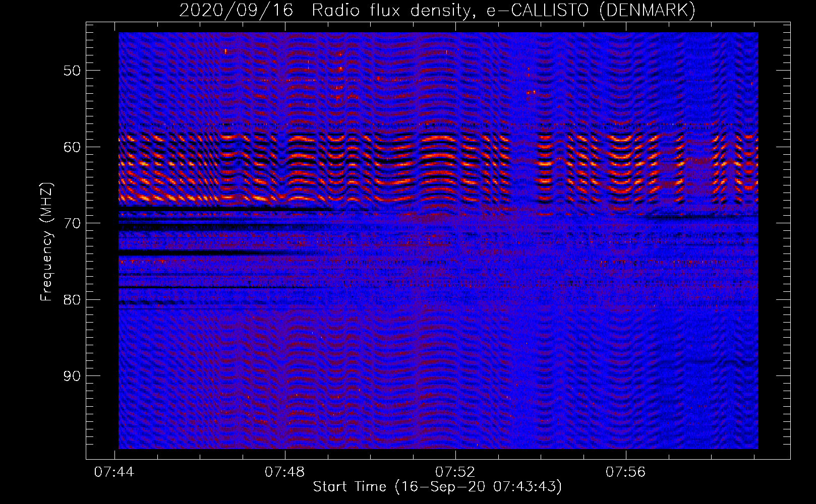
Task: Click the 07:44 time tick label
Action: (x=114, y=472)
